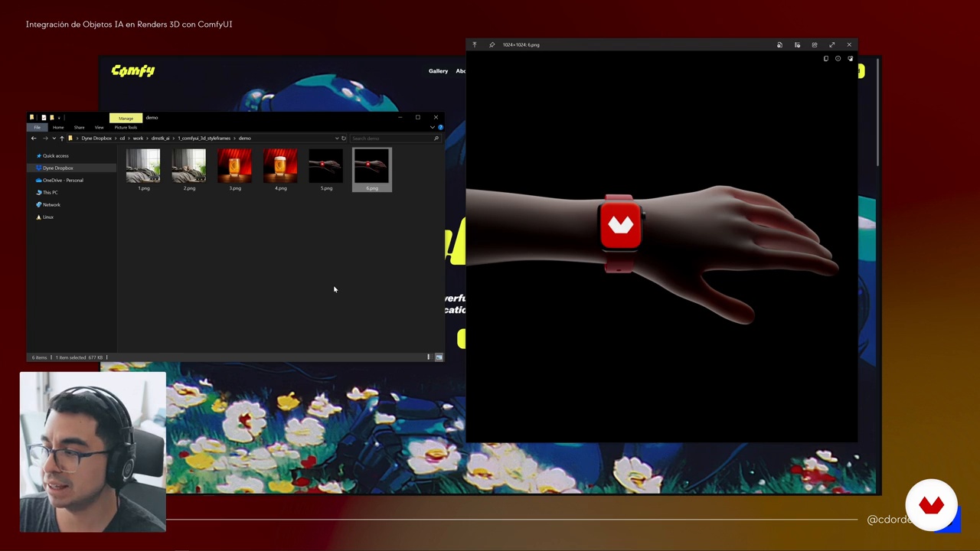Select the 1.png bedroom thumbnail
The height and width of the screenshot is (551, 980).
pos(143,166)
